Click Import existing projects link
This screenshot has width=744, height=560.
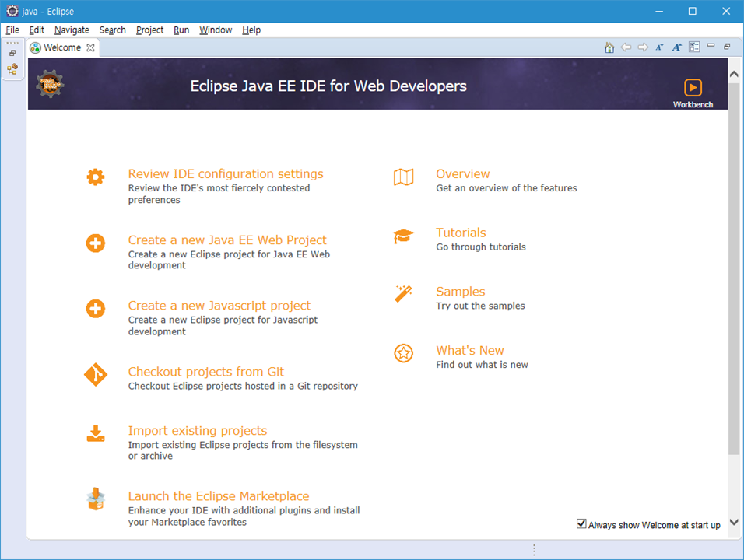[x=198, y=430]
